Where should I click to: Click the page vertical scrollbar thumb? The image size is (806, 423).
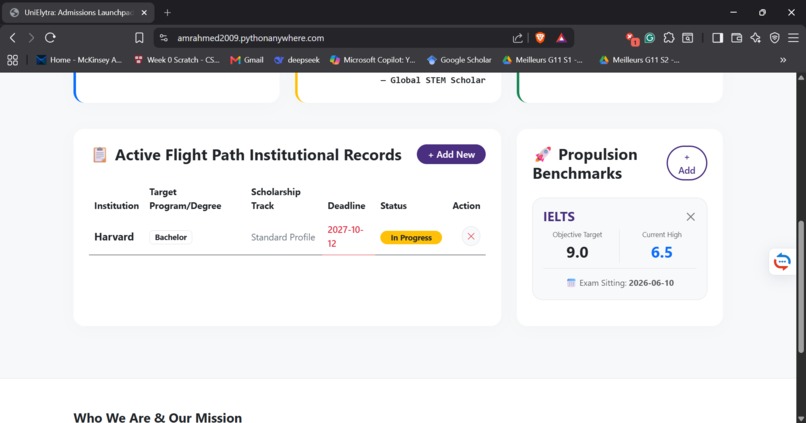tap(800, 287)
